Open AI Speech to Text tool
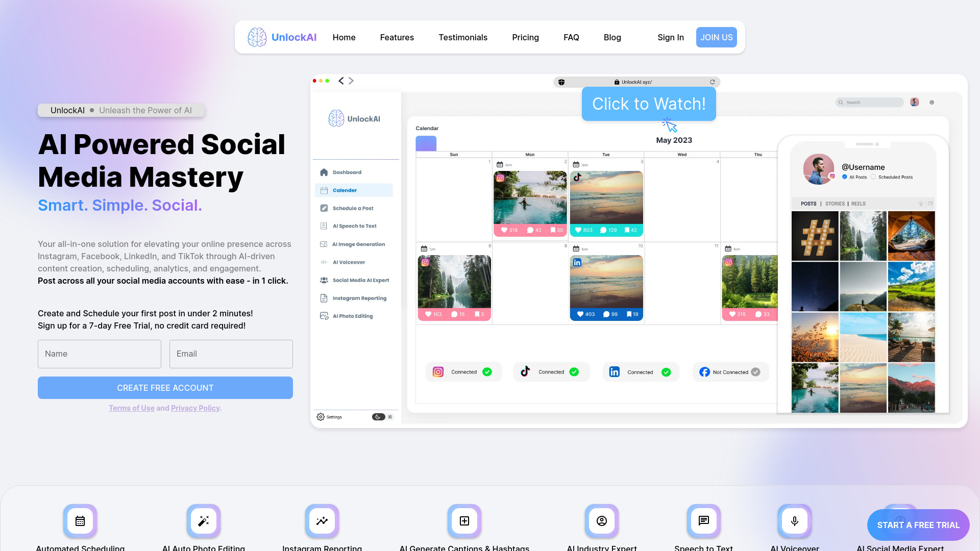 [x=355, y=226]
